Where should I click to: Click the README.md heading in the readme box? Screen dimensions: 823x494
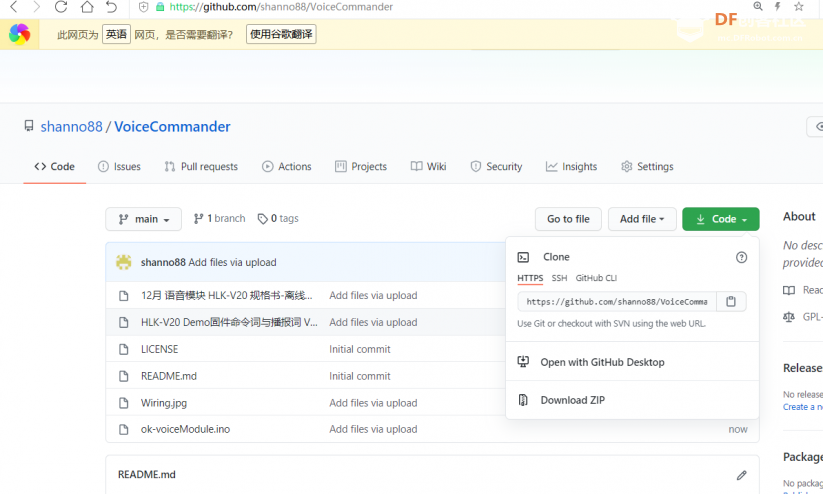[147, 475]
